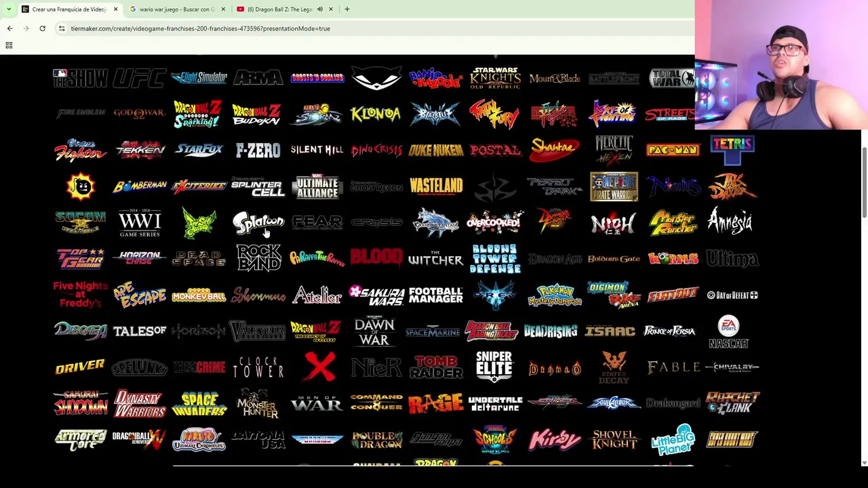
Task: Pick the Flight Simulator logo
Action: 199,78
